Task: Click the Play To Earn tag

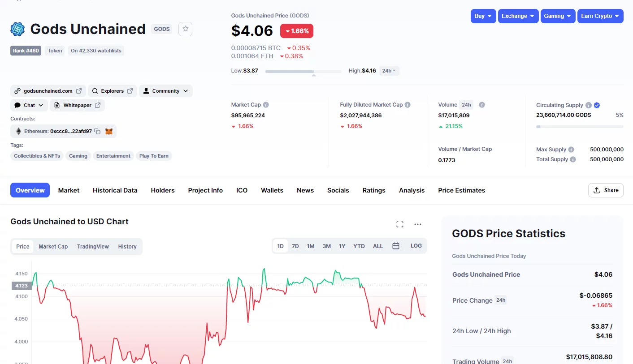Action: point(154,156)
